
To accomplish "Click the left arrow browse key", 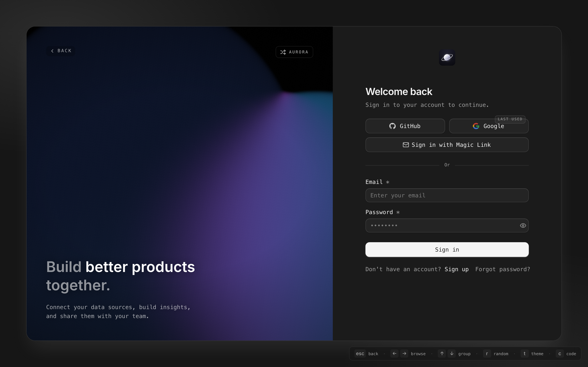I will [394, 354].
